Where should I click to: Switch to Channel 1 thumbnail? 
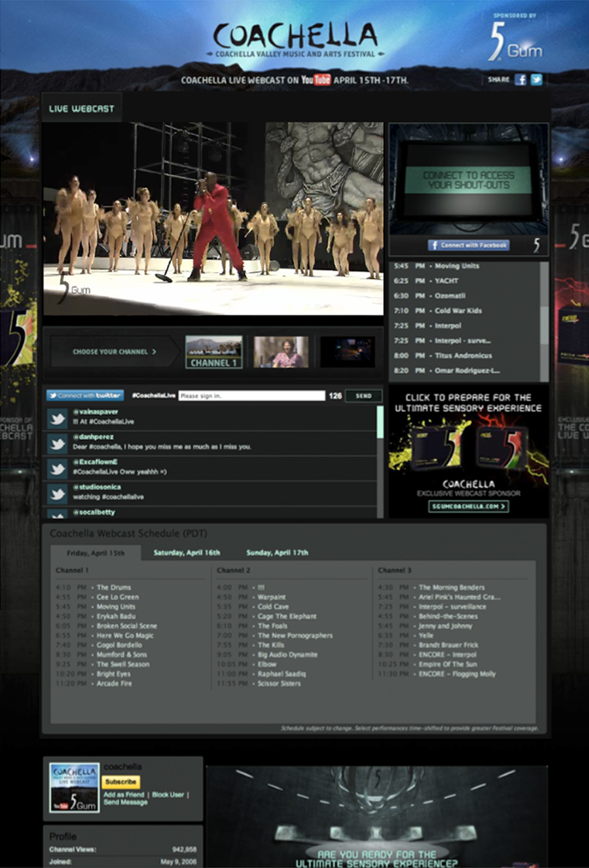coord(214,352)
